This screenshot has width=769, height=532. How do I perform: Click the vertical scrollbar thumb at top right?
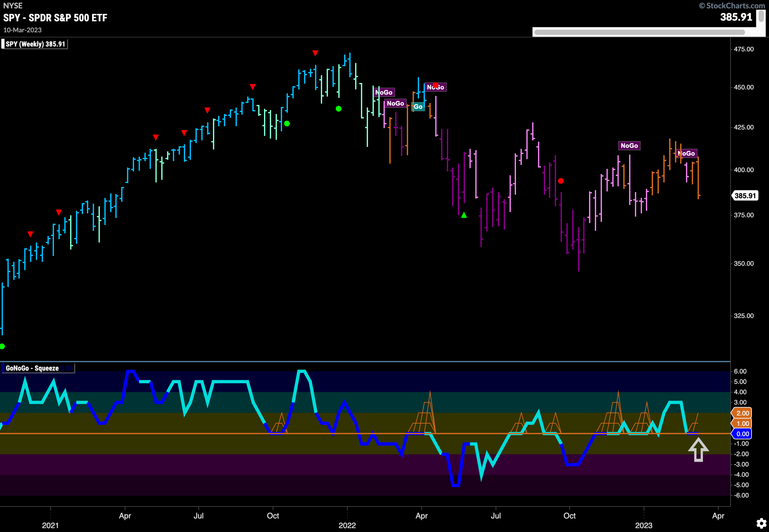761,16
